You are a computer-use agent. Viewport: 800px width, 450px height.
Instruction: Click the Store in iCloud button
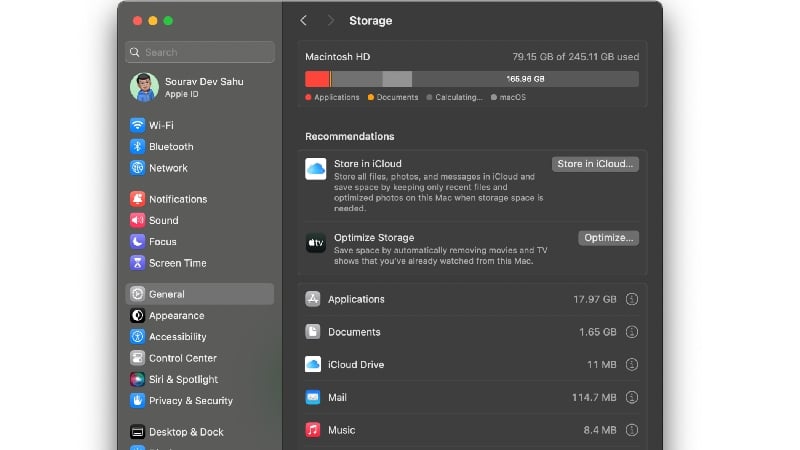(x=595, y=164)
